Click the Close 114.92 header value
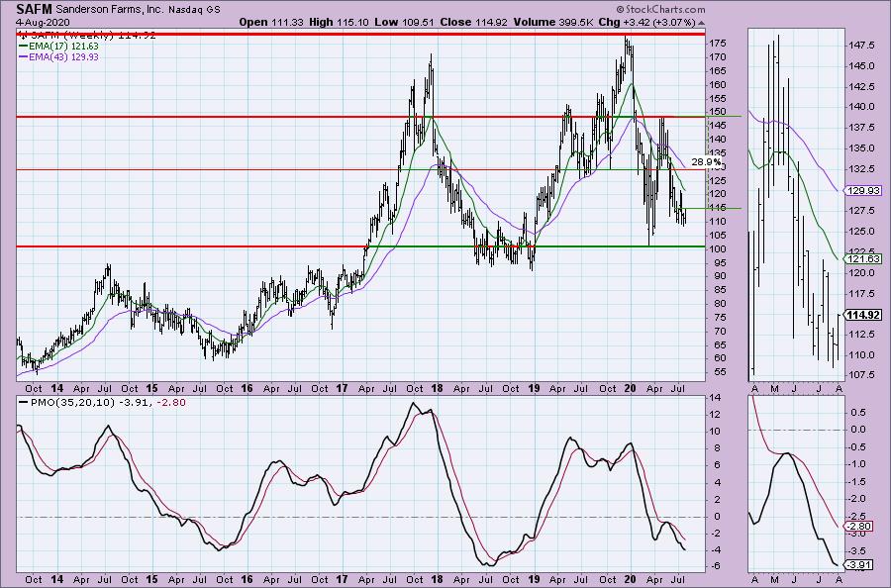 coord(472,22)
